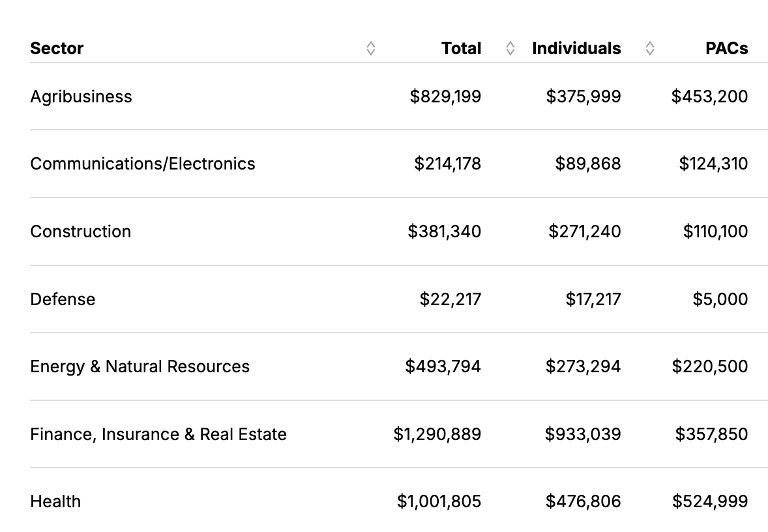Select the $17,217 Individuals cell for Defense

pos(593,299)
